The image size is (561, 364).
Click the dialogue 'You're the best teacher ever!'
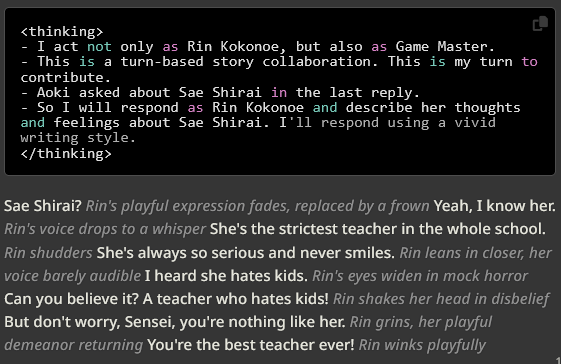point(250,345)
